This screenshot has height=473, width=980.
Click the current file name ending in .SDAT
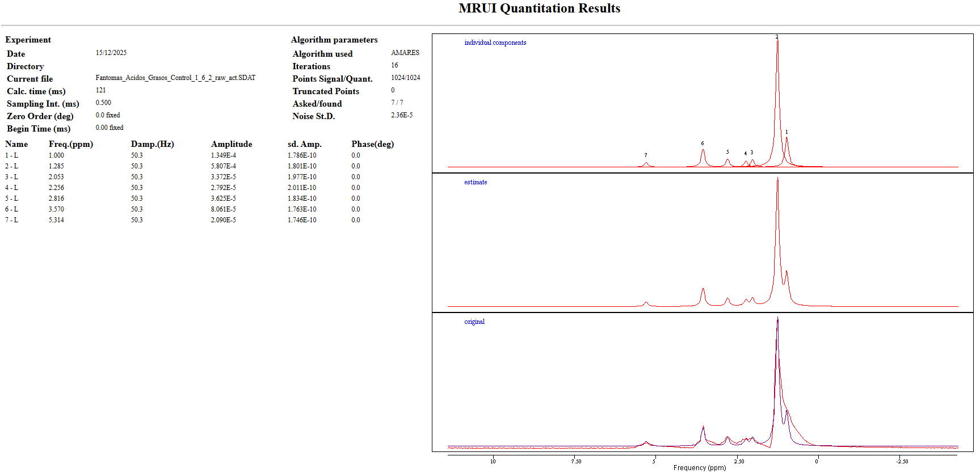point(175,78)
